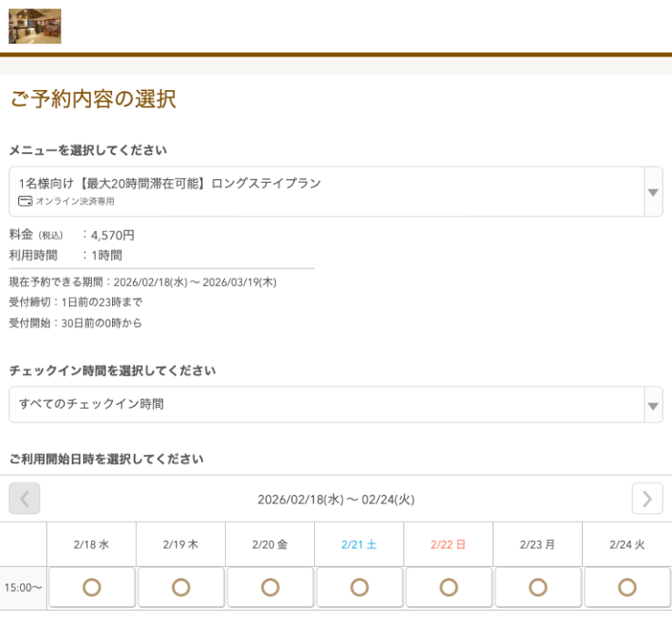Select 15:00 slot circle for 2/18 Wednesday

[x=91, y=587]
